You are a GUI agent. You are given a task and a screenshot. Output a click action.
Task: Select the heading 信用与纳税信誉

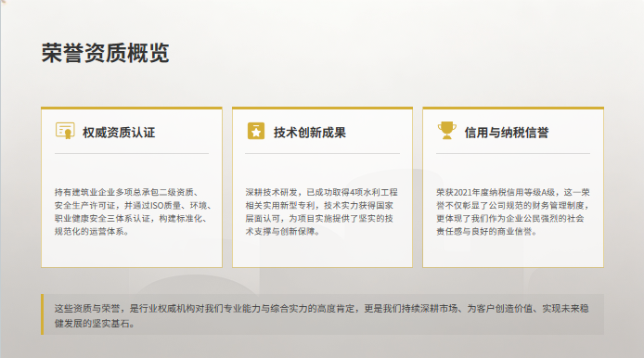pos(507,133)
